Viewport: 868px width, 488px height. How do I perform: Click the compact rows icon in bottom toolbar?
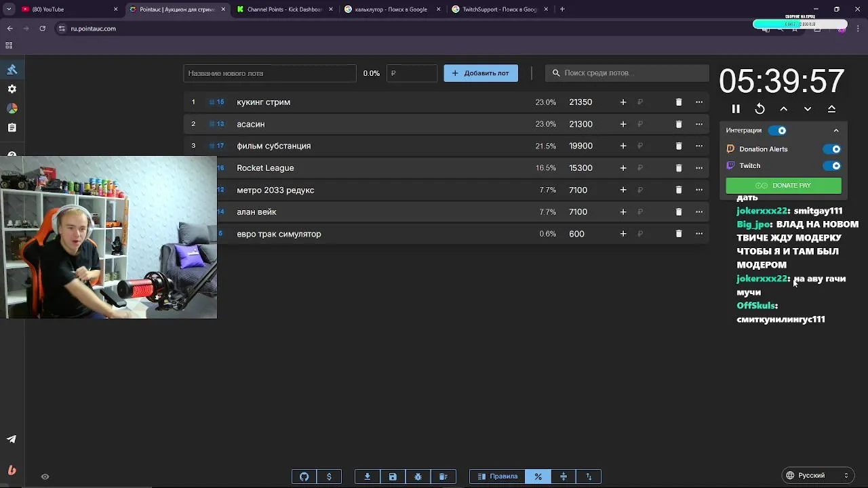[x=564, y=476]
